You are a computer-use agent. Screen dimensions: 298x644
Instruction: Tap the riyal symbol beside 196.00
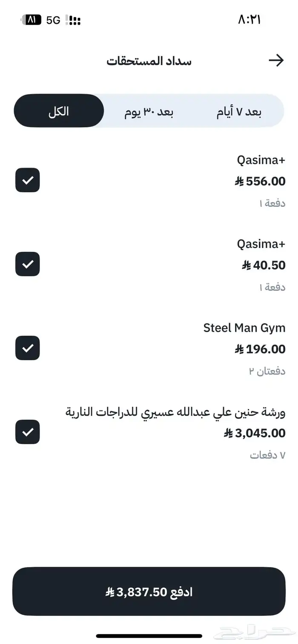[240, 349]
